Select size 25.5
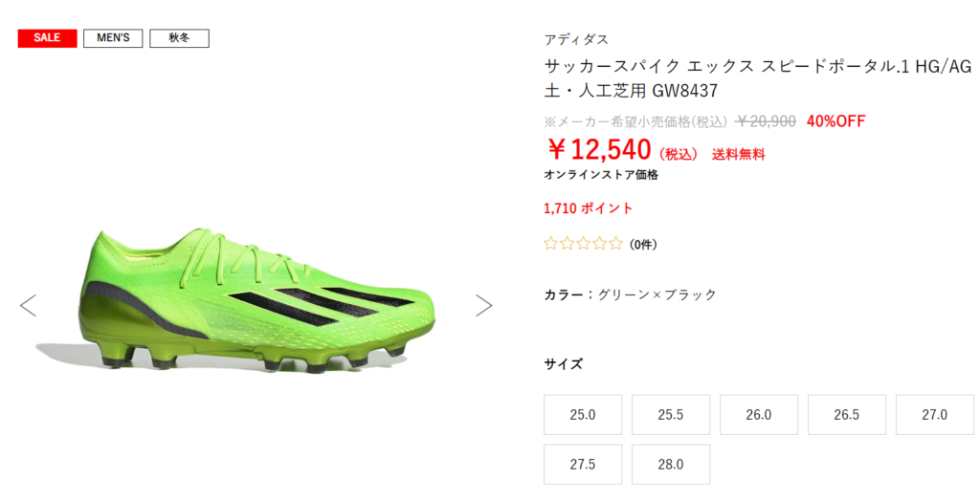 [671, 415]
